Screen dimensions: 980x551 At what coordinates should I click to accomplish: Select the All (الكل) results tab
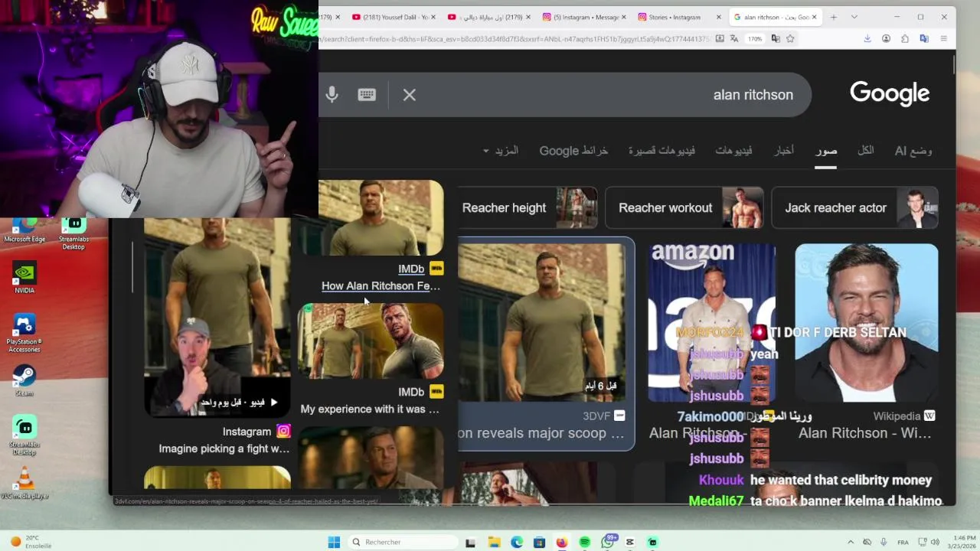pyautogui.click(x=865, y=151)
